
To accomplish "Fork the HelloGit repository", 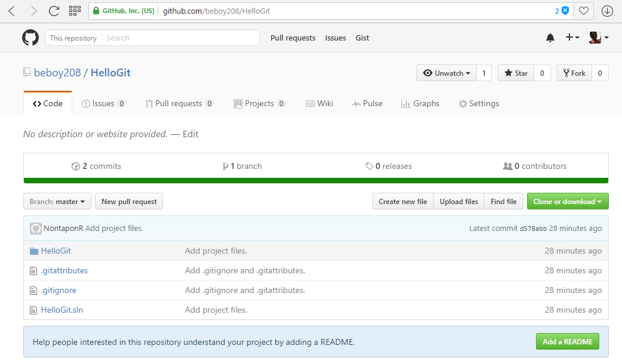I will tap(574, 73).
